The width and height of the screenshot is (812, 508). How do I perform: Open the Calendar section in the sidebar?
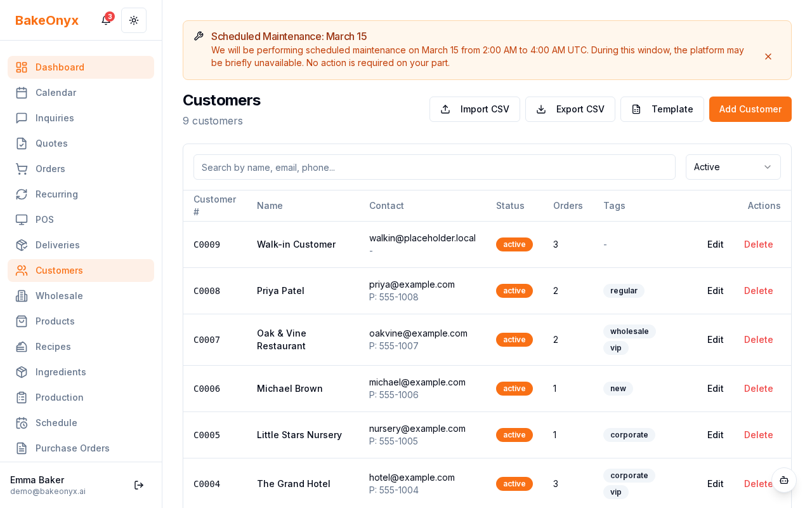[x=56, y=93]
